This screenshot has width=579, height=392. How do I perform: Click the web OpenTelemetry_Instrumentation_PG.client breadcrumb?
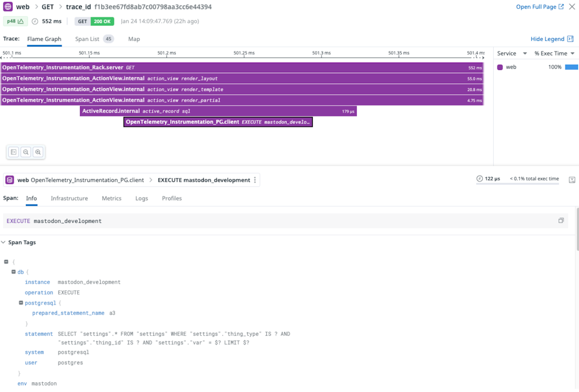click(81, 180)
